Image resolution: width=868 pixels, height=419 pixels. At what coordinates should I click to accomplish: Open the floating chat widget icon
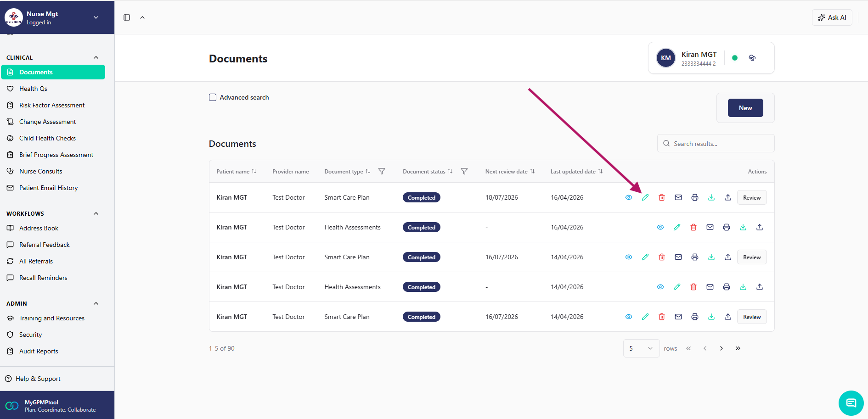851,403
